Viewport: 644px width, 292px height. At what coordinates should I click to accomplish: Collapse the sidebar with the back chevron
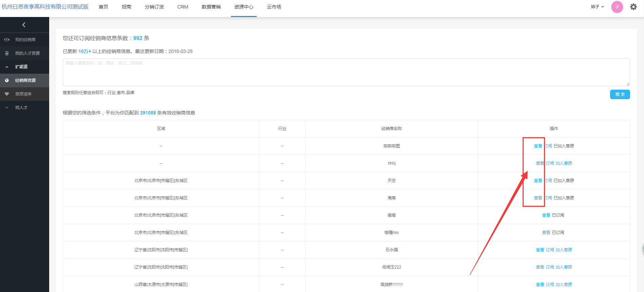pos(24,25)
